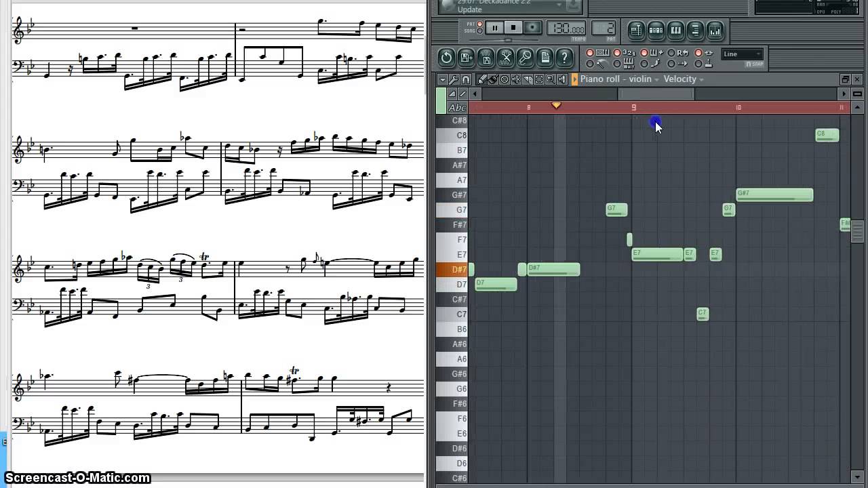Open the mixer window icon

(x=715, y=30)
